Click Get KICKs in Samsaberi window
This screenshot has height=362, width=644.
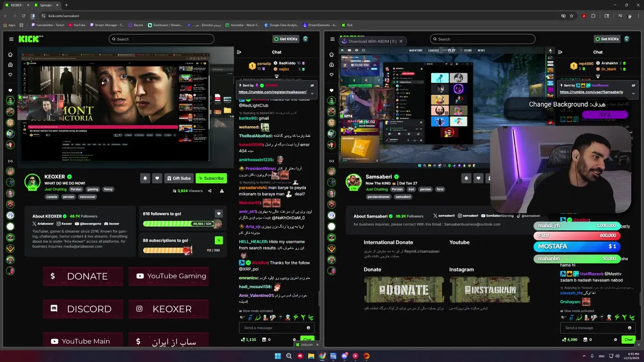click(606, 39)
